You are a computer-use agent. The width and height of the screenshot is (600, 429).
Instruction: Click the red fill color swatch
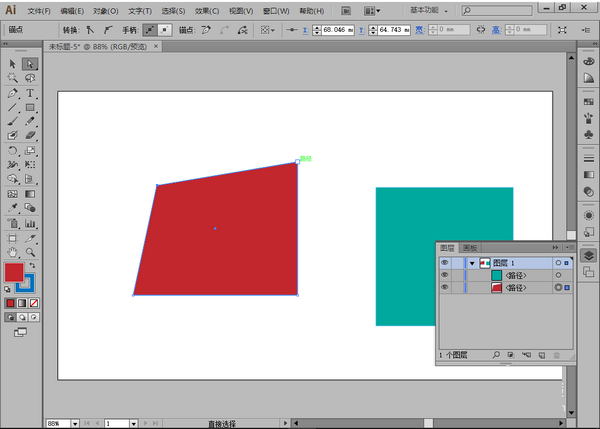pos(14,272)
